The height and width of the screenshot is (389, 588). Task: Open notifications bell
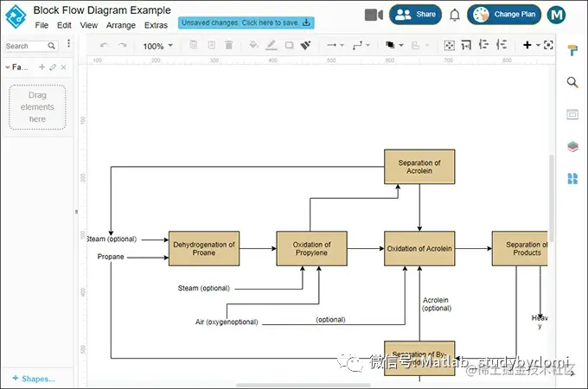click(x=455, y=15)
